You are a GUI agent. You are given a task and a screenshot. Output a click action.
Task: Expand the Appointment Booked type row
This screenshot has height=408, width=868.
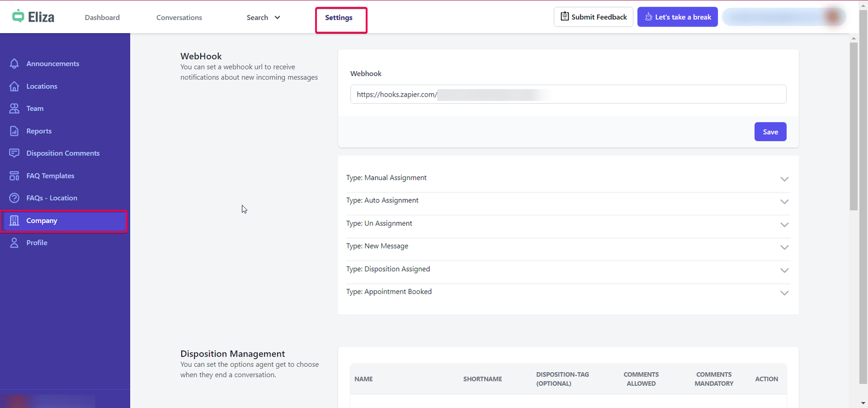click(x=784, y=292)
